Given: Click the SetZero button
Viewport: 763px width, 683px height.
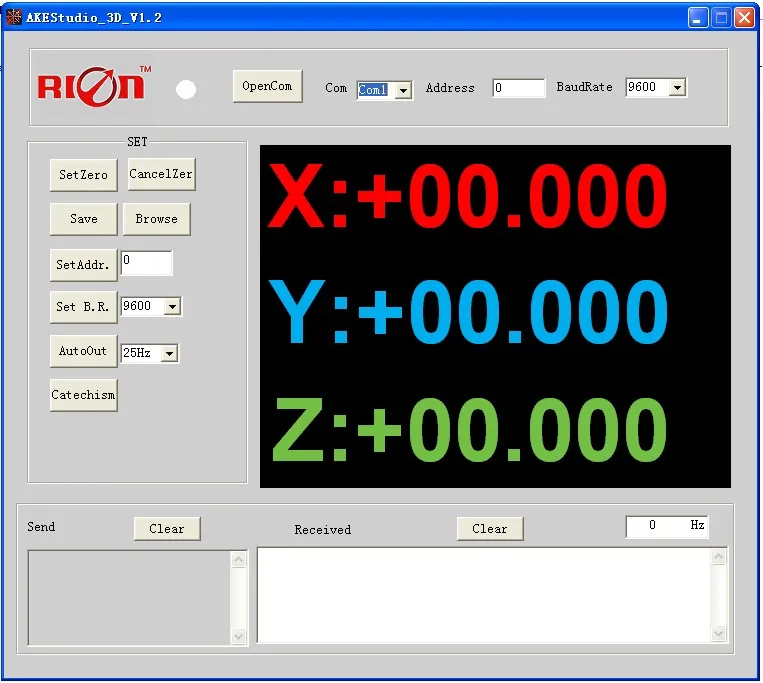Looking at the screenshot, I should pyautogui.click(x=84, y=175).
